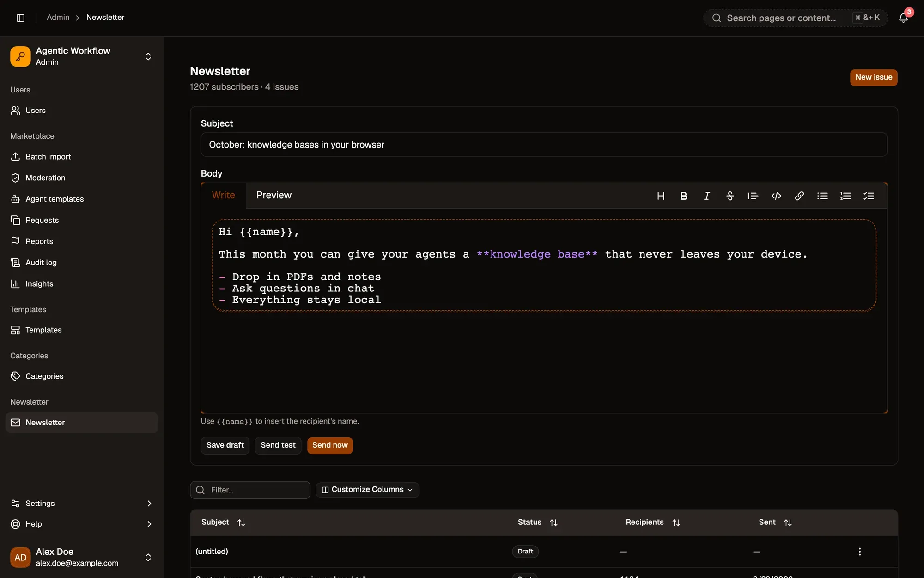The image size is (924, 578).
Task: Click Newsletter breadcrumb
Action: coord(105,18)
